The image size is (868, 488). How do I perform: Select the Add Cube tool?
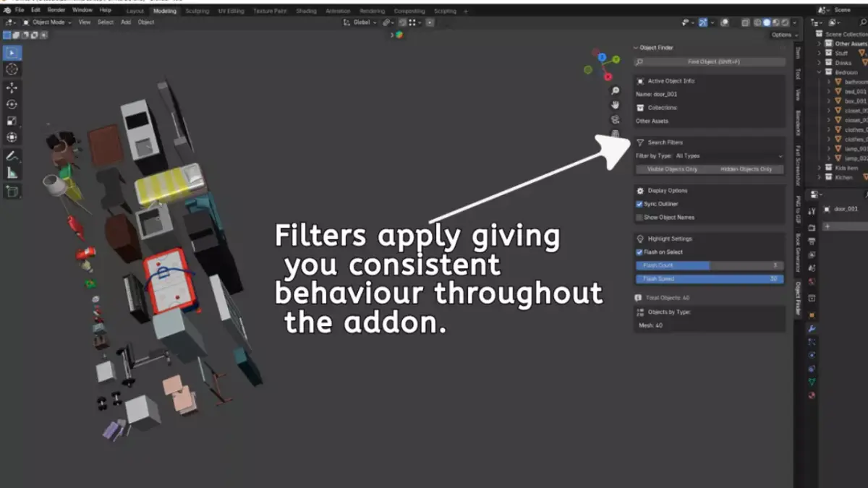click(12, 192)
